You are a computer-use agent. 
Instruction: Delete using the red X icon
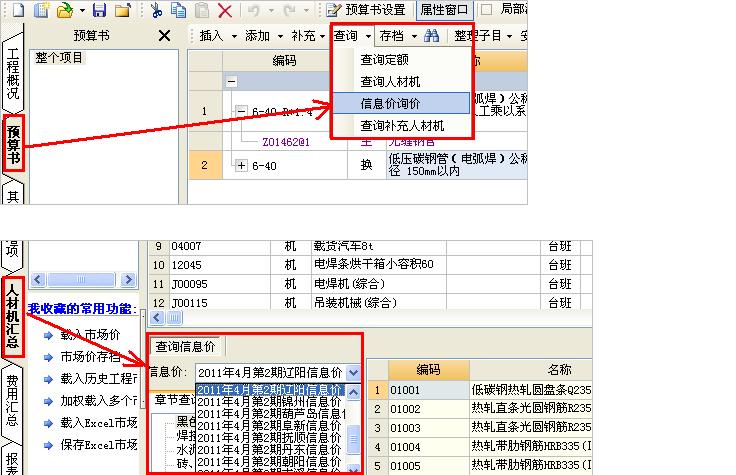(225, 10)
